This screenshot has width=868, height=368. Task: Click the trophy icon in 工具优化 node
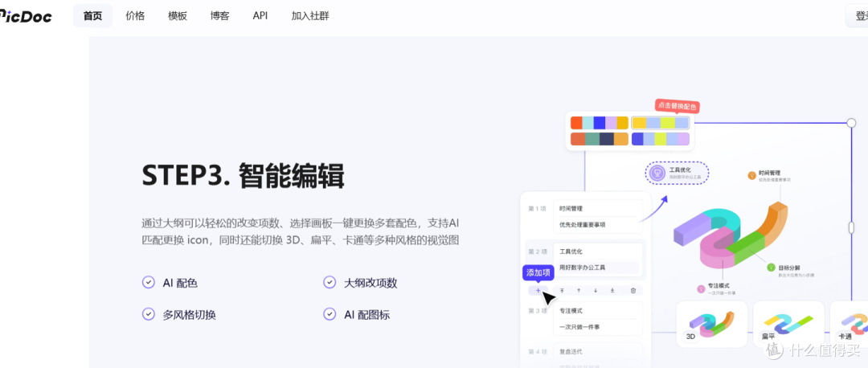coord(657,174)
